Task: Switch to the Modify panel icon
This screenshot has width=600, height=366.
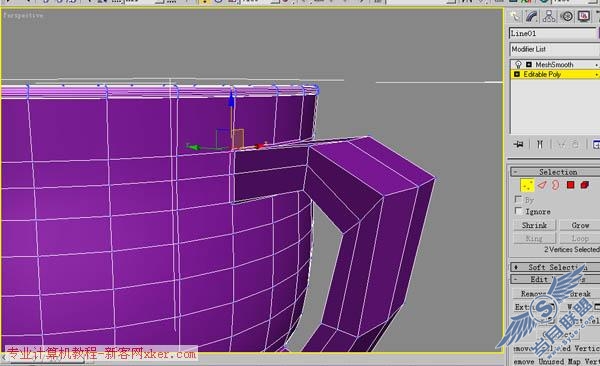Action: click(x=532, y=16)
